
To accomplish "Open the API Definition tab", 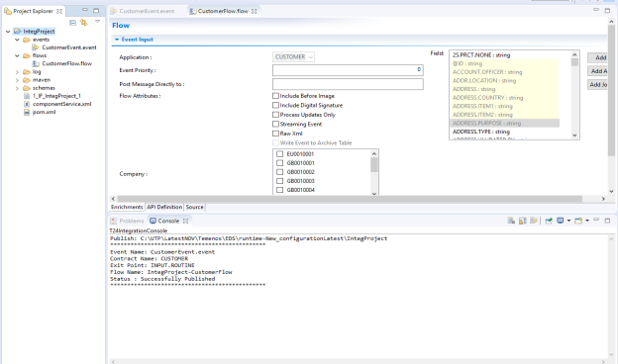I will click(x=164, y=207).
